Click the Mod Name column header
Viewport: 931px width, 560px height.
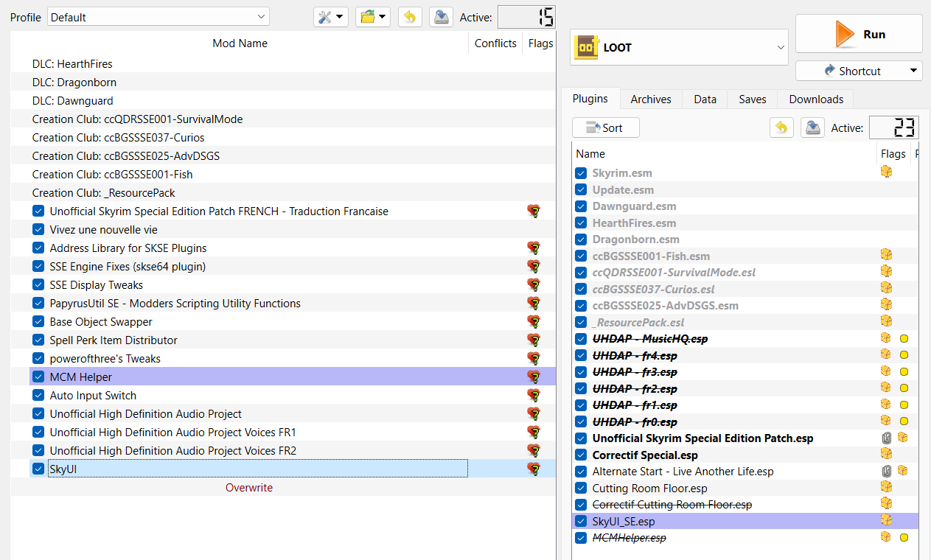[240, 43]
